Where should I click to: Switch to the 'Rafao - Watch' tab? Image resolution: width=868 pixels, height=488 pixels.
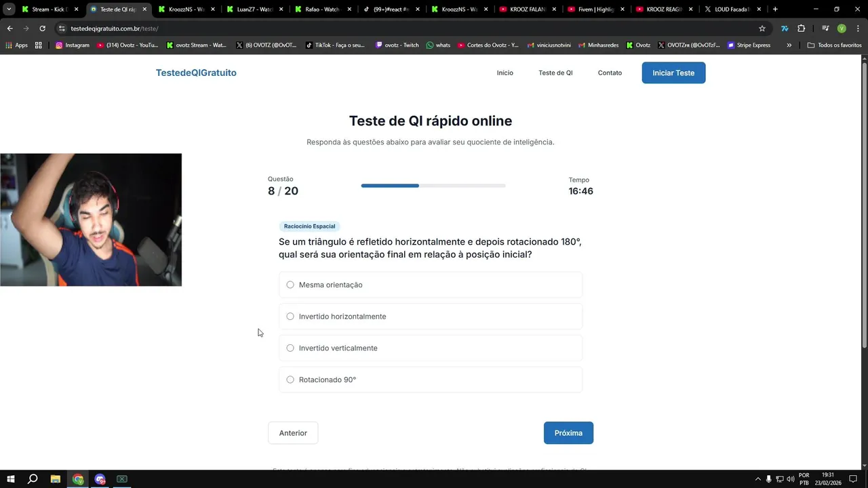[x=323, y=9]
